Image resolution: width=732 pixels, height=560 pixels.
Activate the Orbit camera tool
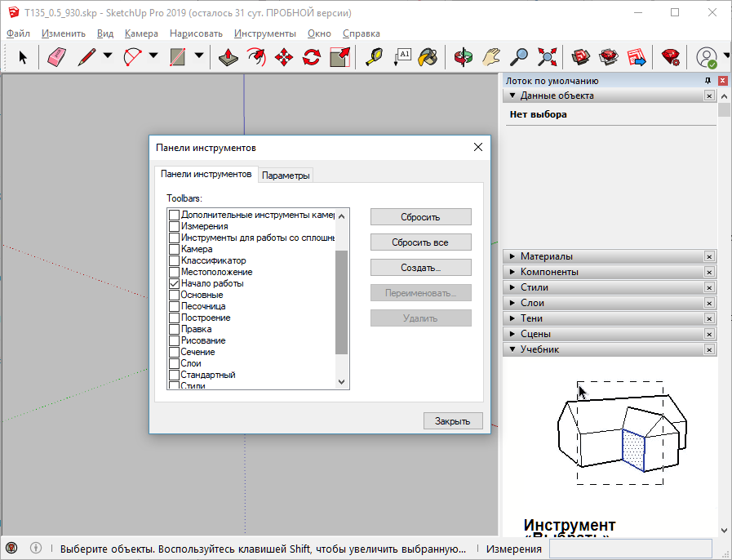(464, 57)
